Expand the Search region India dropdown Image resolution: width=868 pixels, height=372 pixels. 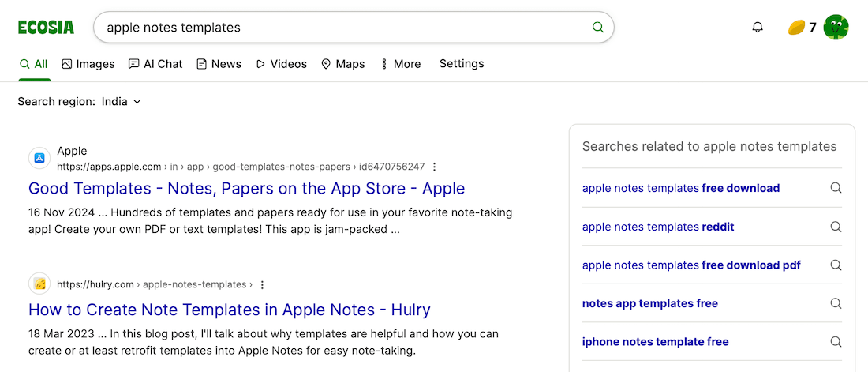tap(121, 102)
